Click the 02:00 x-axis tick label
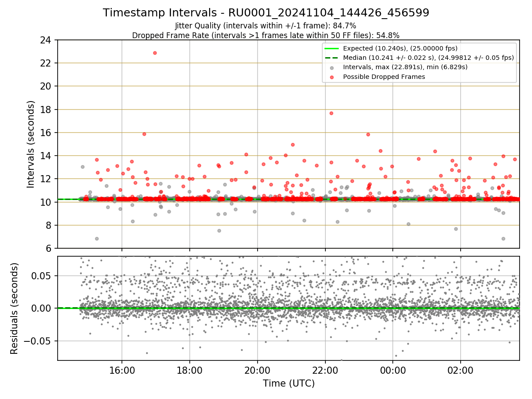This screenshot has height=399, width=532. click(x=460, y=370)
